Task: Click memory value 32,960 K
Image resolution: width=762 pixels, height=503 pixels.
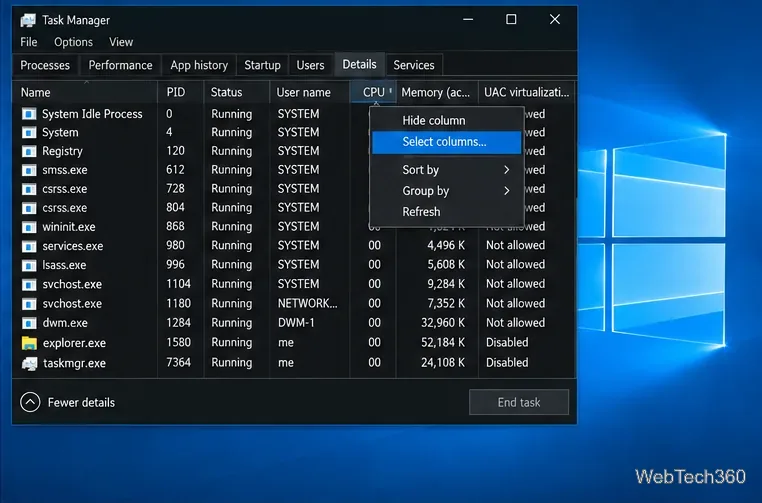Action: coord(443,323)
